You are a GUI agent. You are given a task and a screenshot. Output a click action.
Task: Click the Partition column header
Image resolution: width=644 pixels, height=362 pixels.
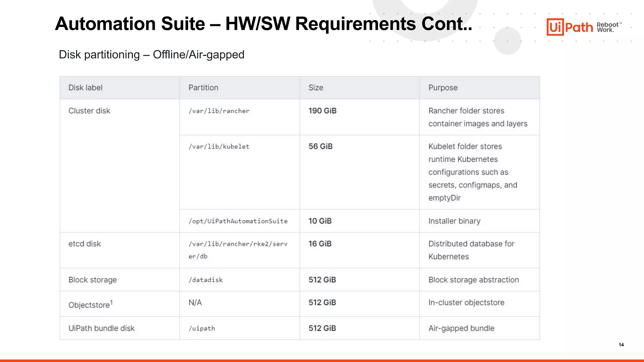203,88
